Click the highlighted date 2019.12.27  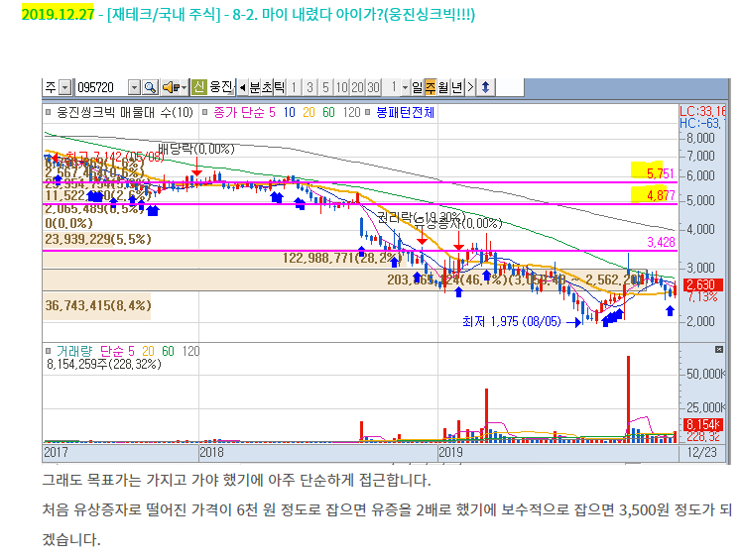58,14
